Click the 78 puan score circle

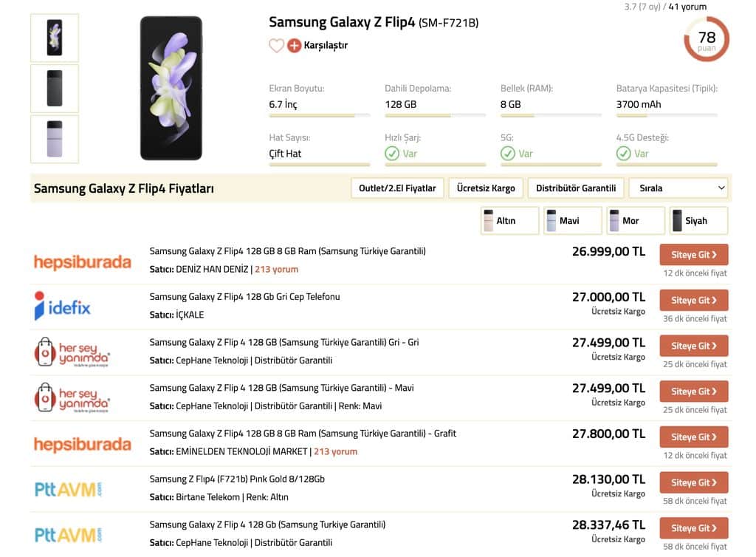pos(707,39)
